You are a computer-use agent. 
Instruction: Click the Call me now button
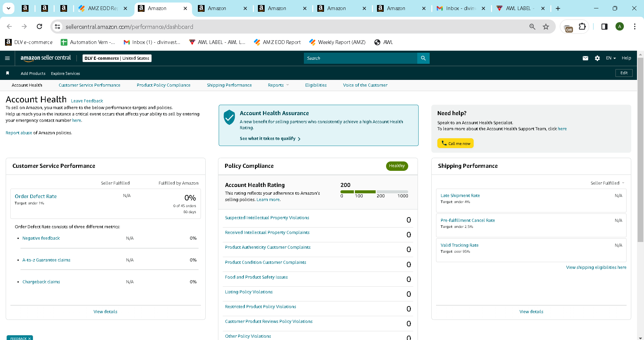coord(455,143)
